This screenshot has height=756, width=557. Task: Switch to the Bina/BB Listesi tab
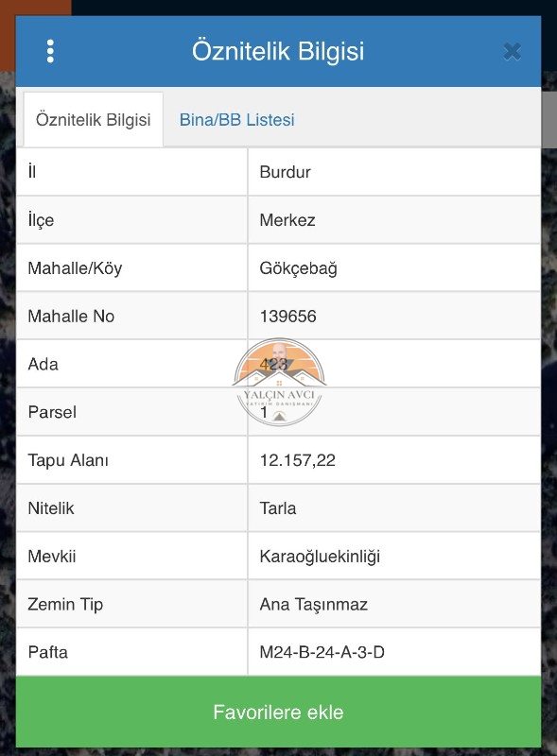236,120
